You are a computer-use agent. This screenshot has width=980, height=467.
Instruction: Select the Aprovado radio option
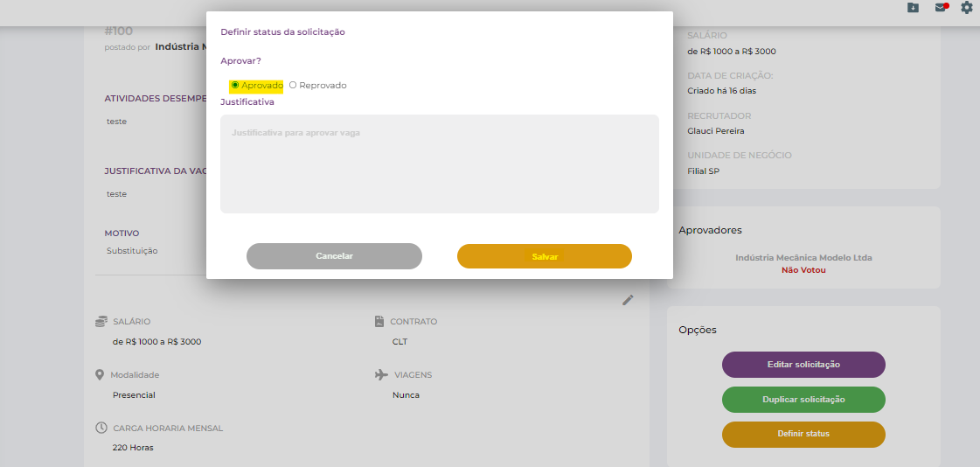[235, 86]
